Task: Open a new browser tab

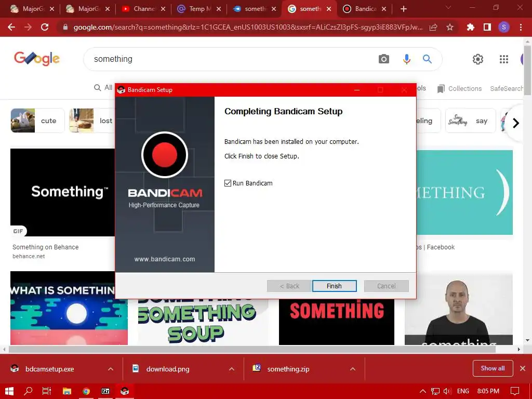Action: point(403,9)
